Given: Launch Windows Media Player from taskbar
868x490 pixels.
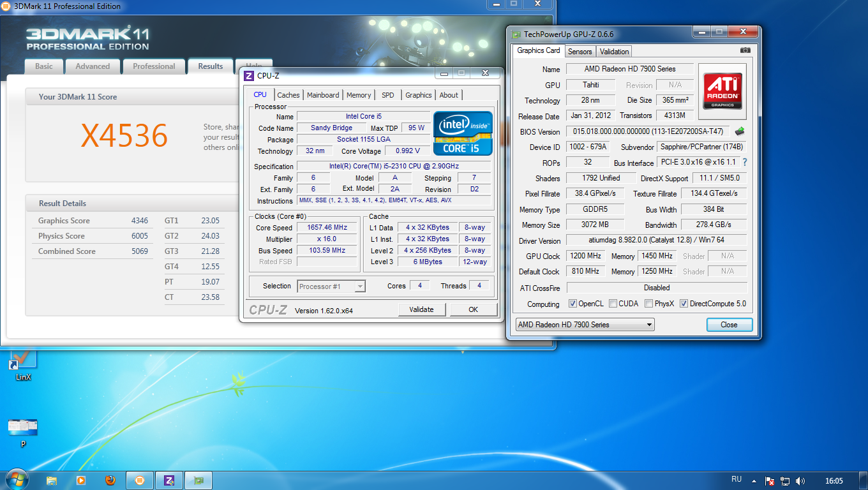Looking at the screenshot, I should pos(80,480).
